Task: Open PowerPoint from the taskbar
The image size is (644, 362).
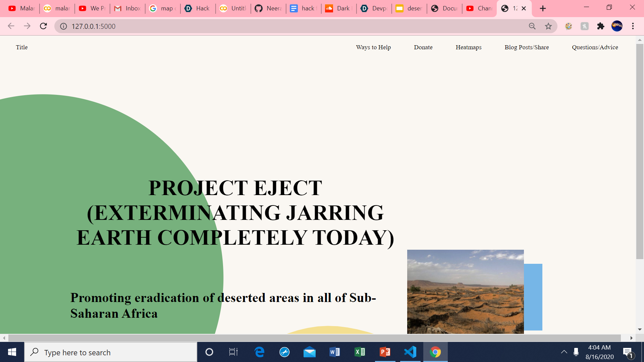Action: (385, 352)
